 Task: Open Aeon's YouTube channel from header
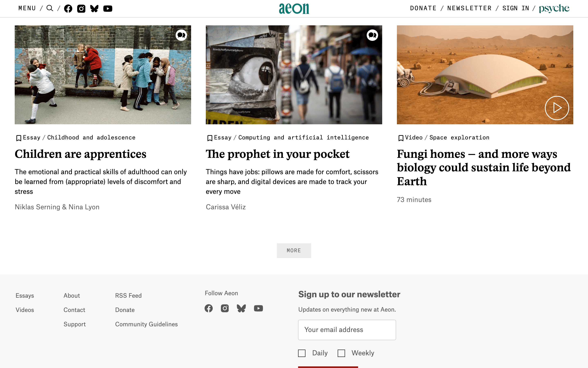click(108, 9)
